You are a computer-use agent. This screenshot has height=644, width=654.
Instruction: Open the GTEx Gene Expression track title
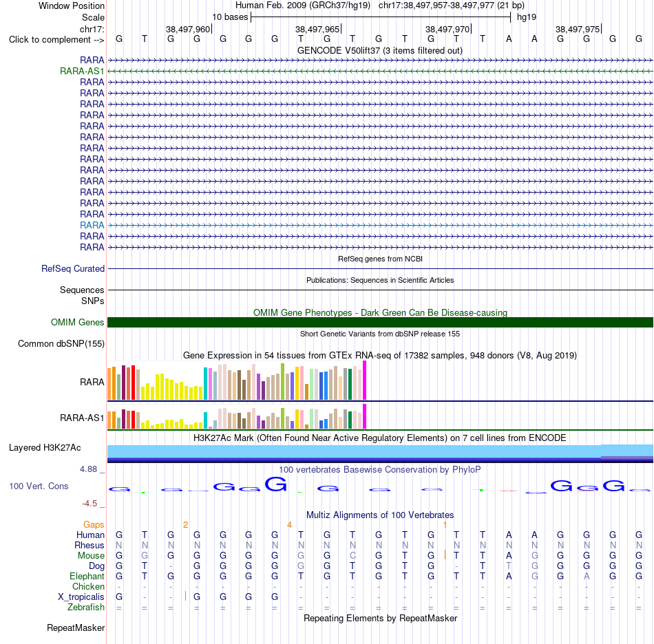380,355
